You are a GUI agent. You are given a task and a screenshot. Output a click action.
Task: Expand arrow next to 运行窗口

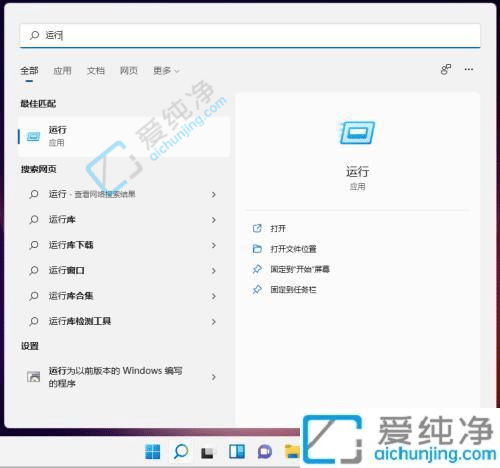(x=214, y=271)
